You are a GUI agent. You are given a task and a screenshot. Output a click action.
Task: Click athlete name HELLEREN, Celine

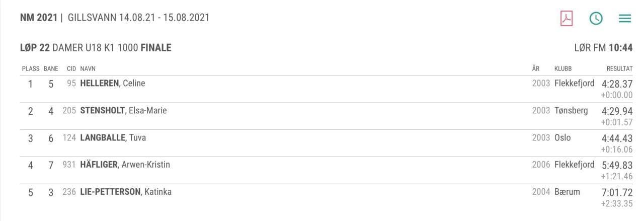click(x=112, y=84)
